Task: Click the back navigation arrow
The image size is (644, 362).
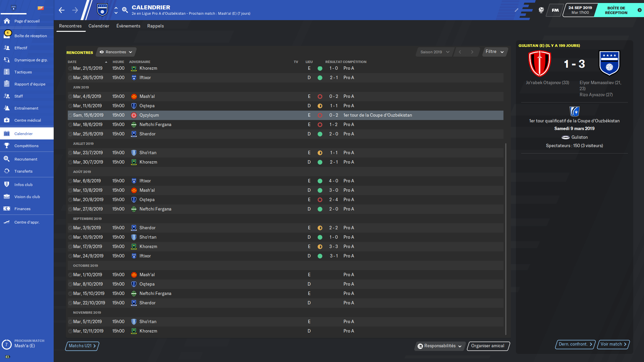Action: coord(62,10)
